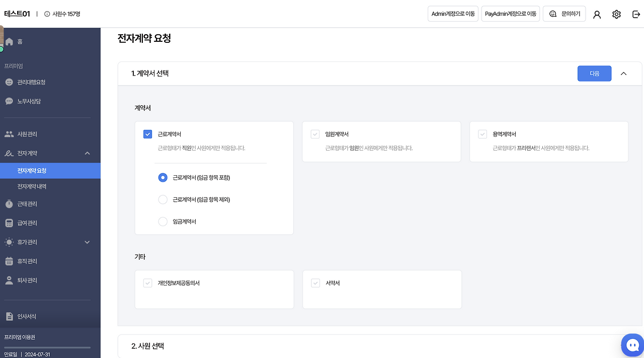This screenshot has height=358, width=644.
Task: Enable the 서약서 checkbox
Action: [315, 282]
